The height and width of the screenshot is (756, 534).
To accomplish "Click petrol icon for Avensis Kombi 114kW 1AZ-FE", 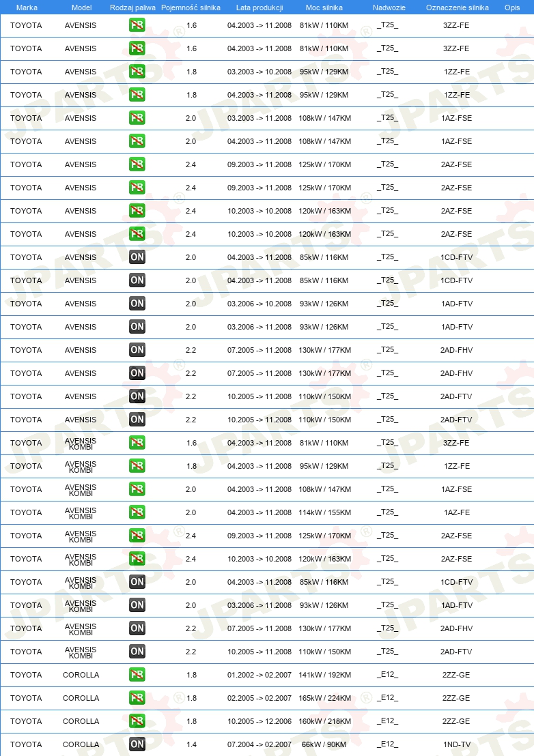I will pyautogui.click(x=137, y=512).
